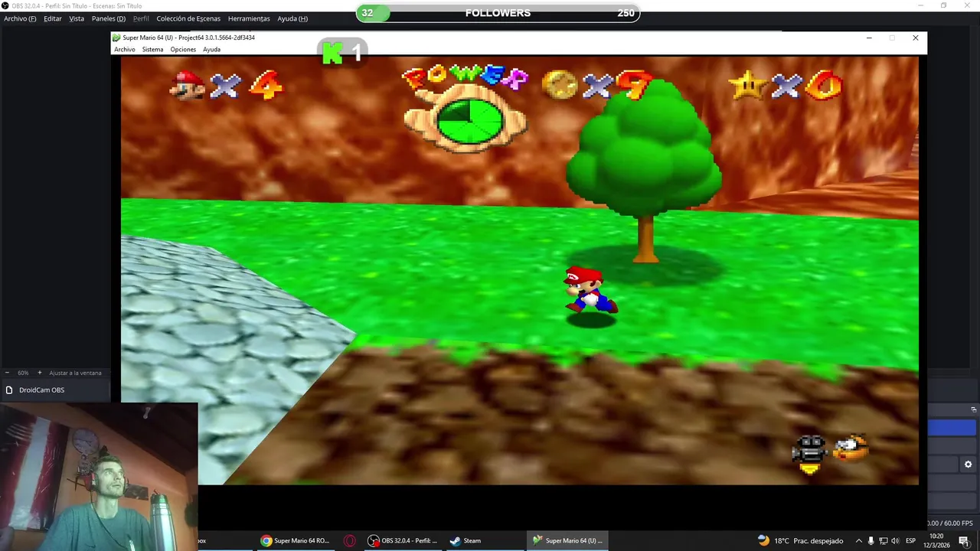
Task: Open the Paneles (D) menu
Action: coord(109,18)
